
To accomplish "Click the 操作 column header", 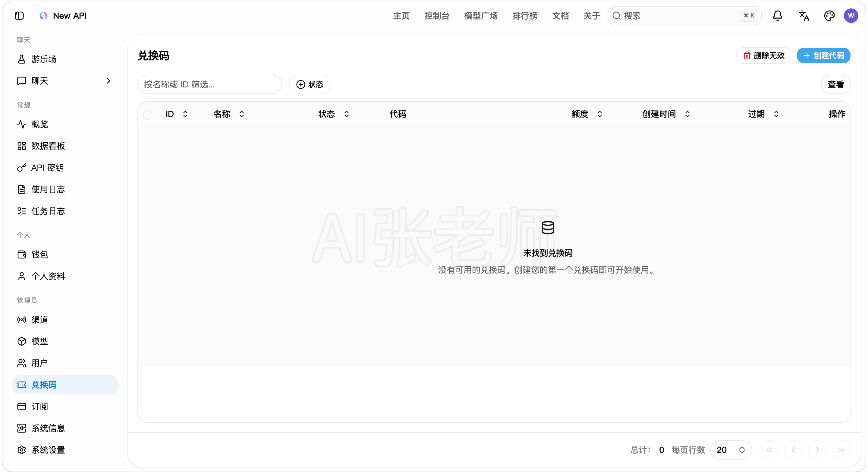I will click(837, 114).
